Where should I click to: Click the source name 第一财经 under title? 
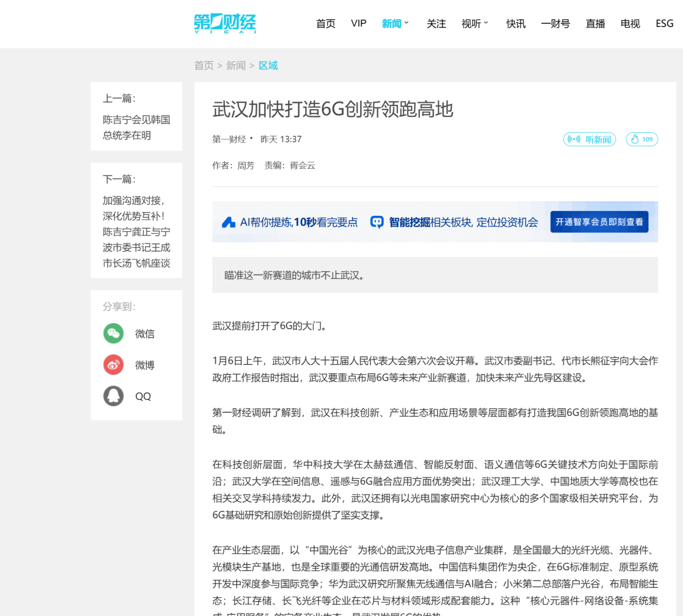tap(229, 139)
